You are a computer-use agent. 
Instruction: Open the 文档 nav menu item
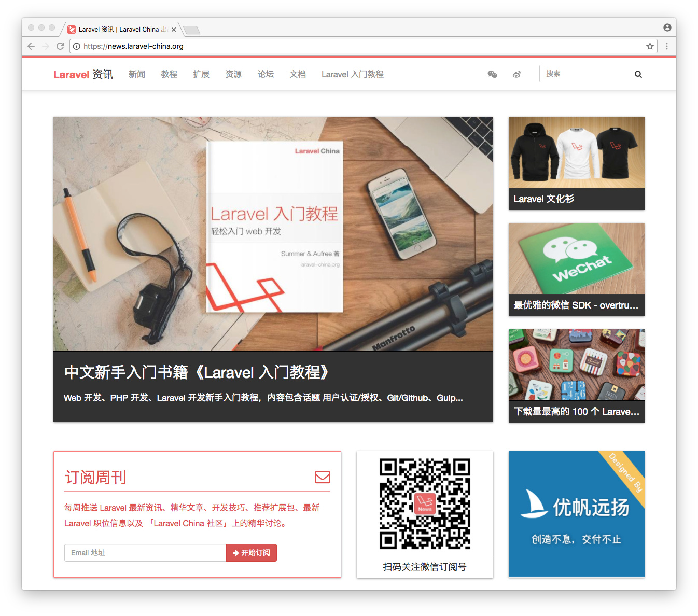(298, 74)
